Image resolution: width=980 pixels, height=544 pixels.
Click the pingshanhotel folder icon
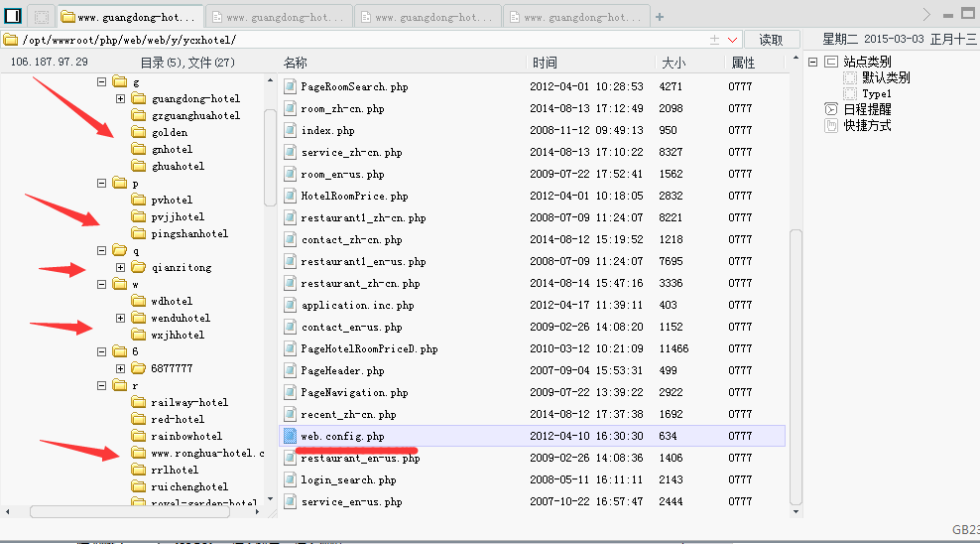tap(139, 233)
